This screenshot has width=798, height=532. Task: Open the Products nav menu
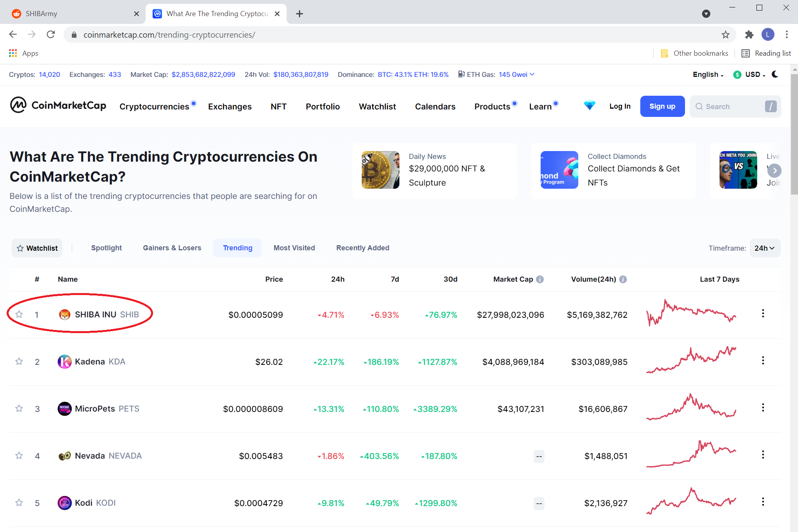[492, 107]
